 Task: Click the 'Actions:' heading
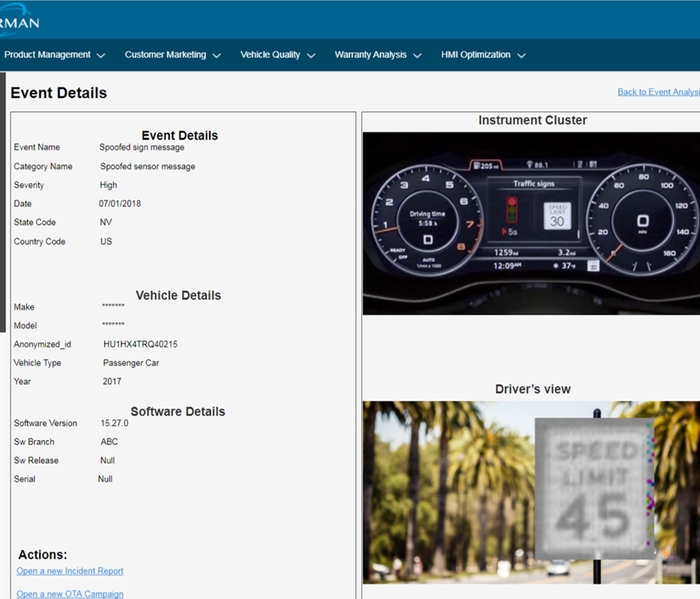point(42,555)
